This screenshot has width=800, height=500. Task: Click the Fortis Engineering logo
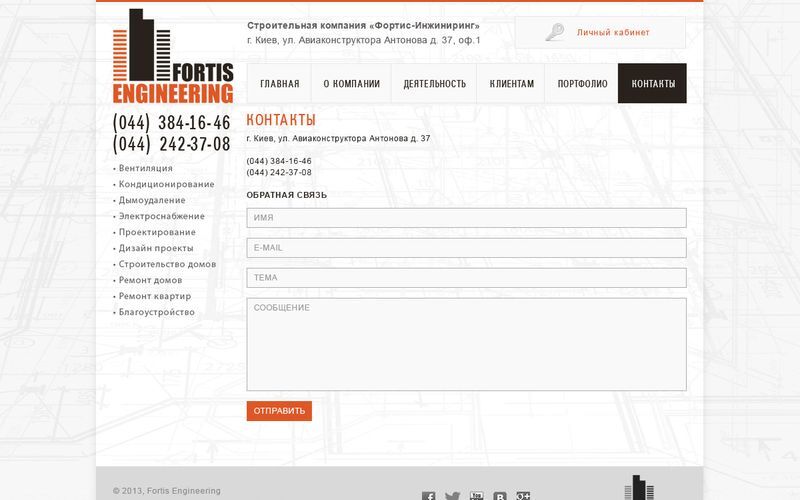point(173,57)
